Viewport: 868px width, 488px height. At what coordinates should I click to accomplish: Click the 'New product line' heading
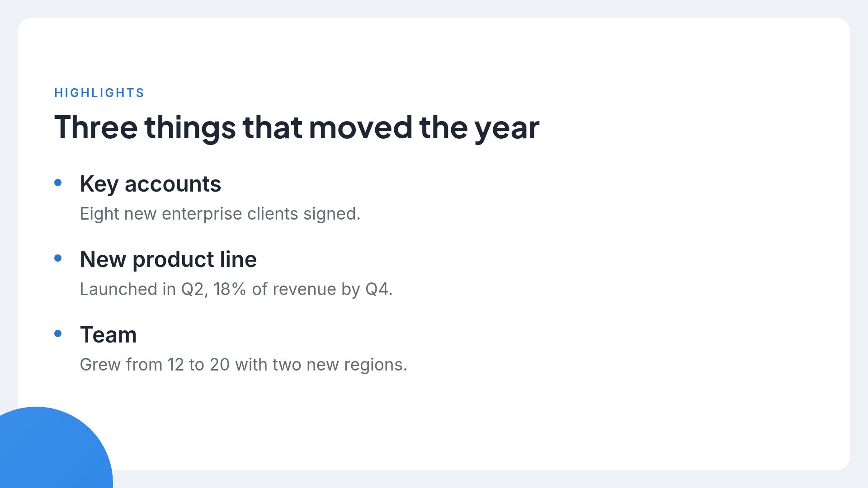[x=168, y=260]
